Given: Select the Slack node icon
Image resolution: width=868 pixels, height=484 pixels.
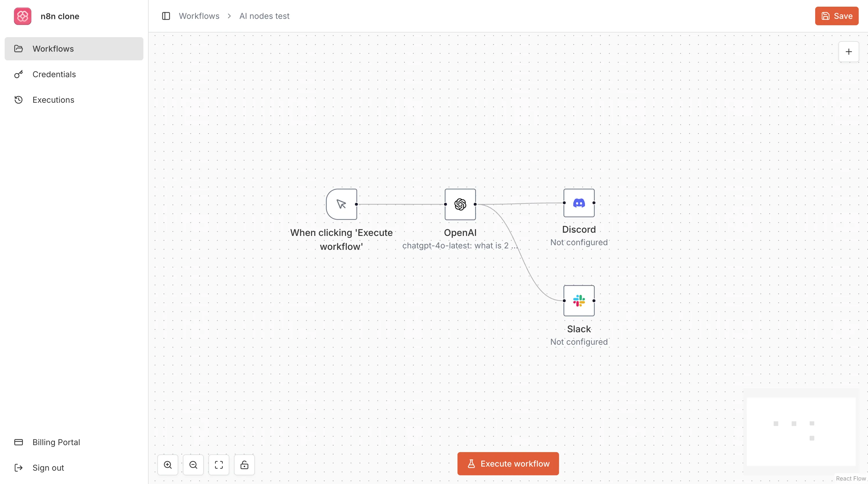Looking at the screenshot, I should point(579,300).
